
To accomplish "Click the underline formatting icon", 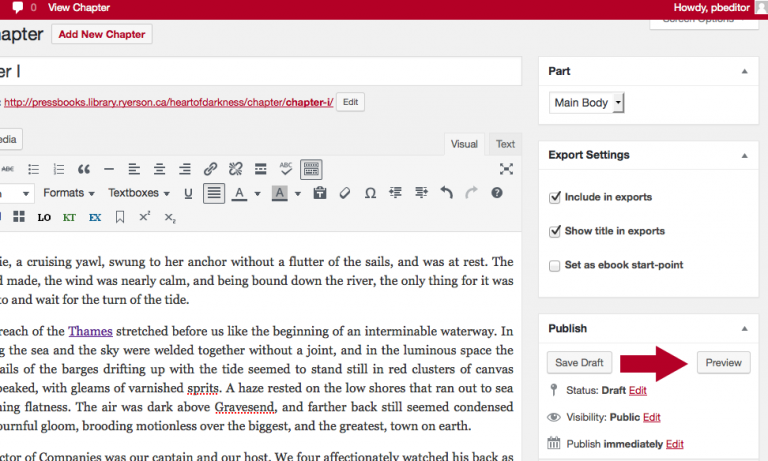I will tap(187, 193).
